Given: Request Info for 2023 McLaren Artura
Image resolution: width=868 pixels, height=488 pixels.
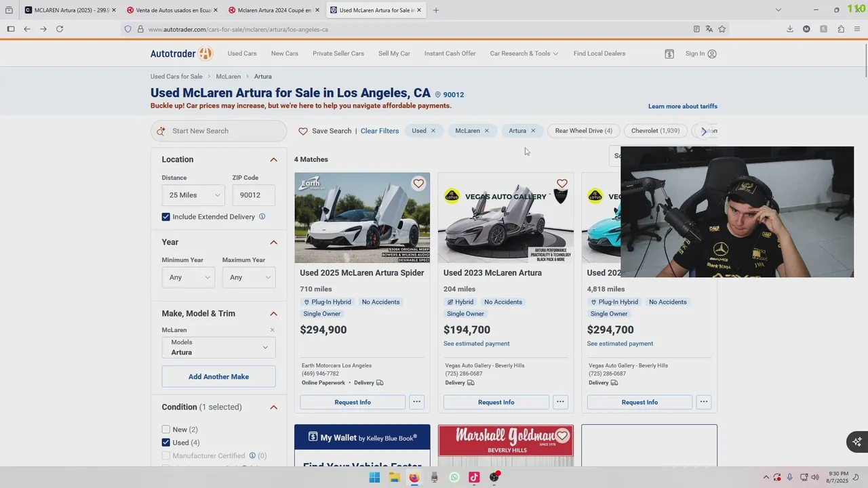Looking at the screenshot, I should pyautogui.click(x=496, y=402).
